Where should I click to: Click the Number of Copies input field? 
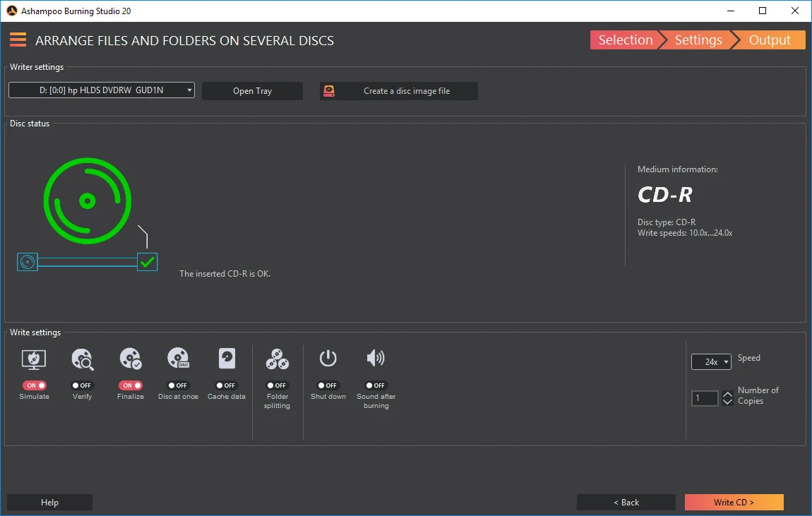[704, 399]
